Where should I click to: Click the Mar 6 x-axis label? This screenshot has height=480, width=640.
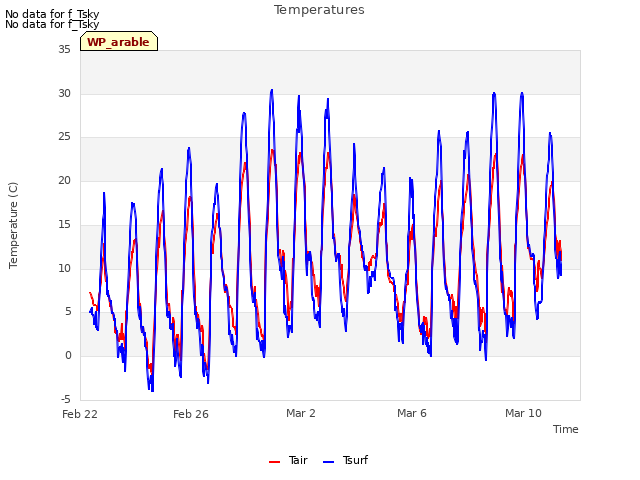pyautogui.click(x=412, y=413)
